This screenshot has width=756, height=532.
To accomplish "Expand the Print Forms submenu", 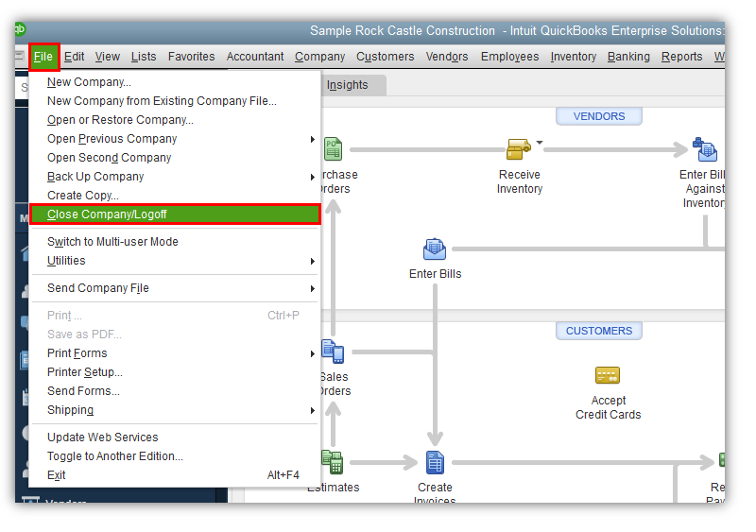I will [175, 353].
